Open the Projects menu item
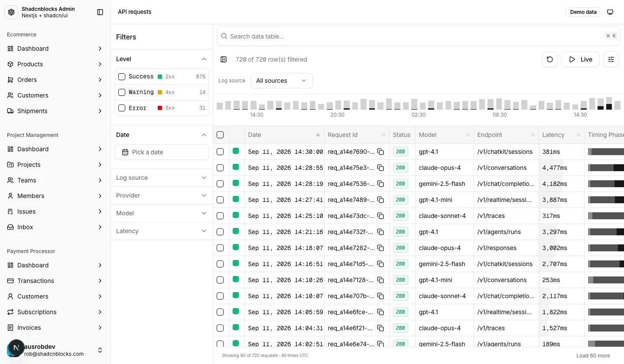 55,165
